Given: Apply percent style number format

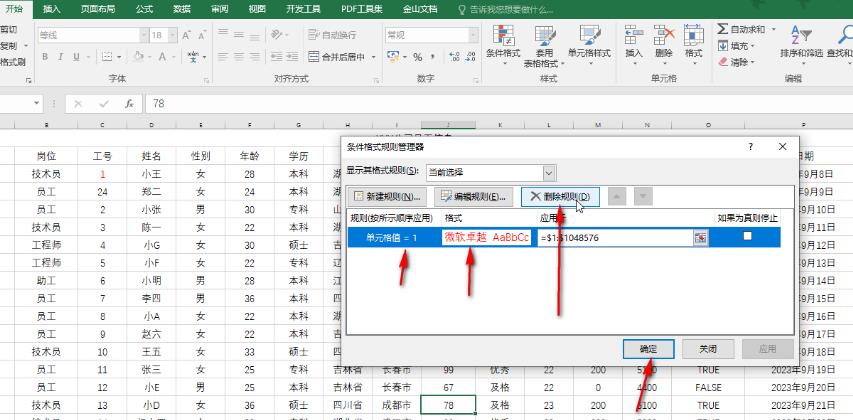Looking at the screenshot, I should (x=417, y=57).
